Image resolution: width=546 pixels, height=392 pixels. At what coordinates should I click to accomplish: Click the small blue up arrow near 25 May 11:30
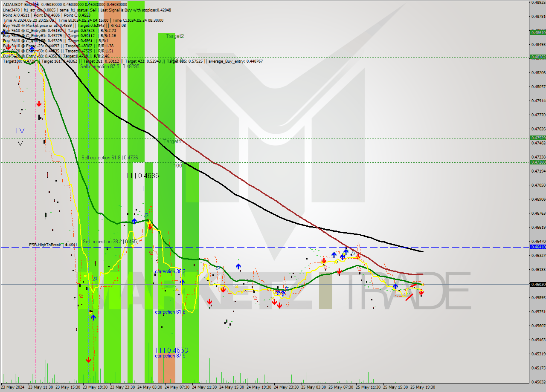[x=395, y=286]
